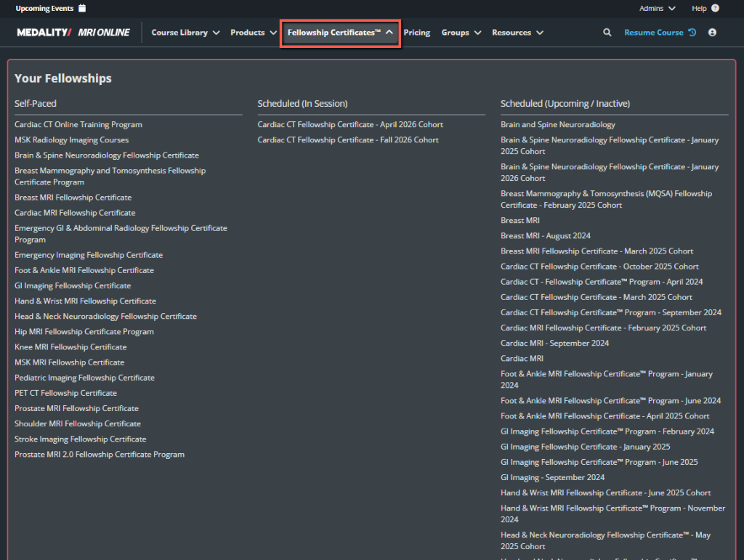Expand the Admins dropdown
The width and height of the screenshot is (744, 560).
pyautogui.click(x=657, y=8)
